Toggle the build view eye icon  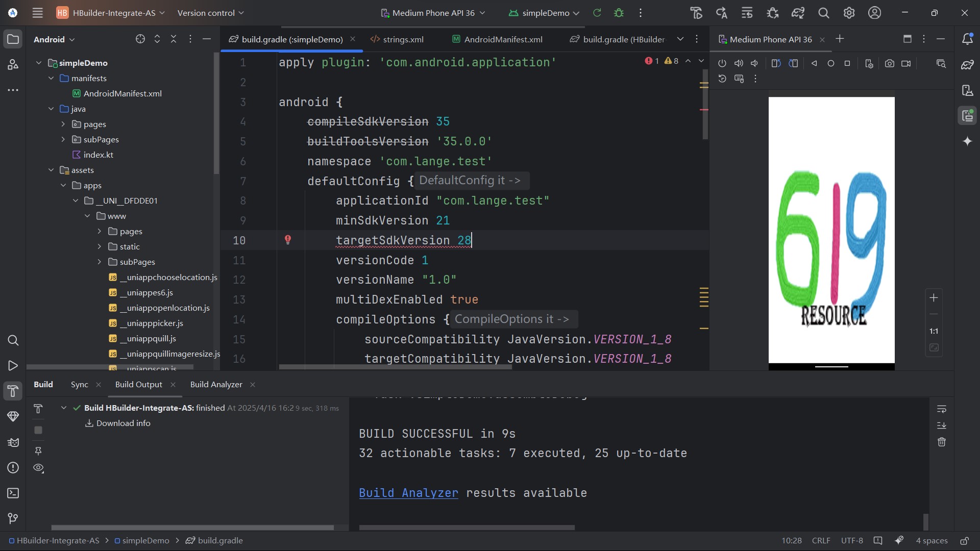click(38, 468)
